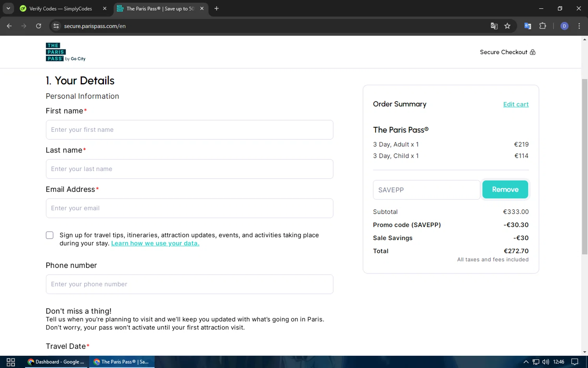
Task: Go back to previous page
Action: pos(9,26)
